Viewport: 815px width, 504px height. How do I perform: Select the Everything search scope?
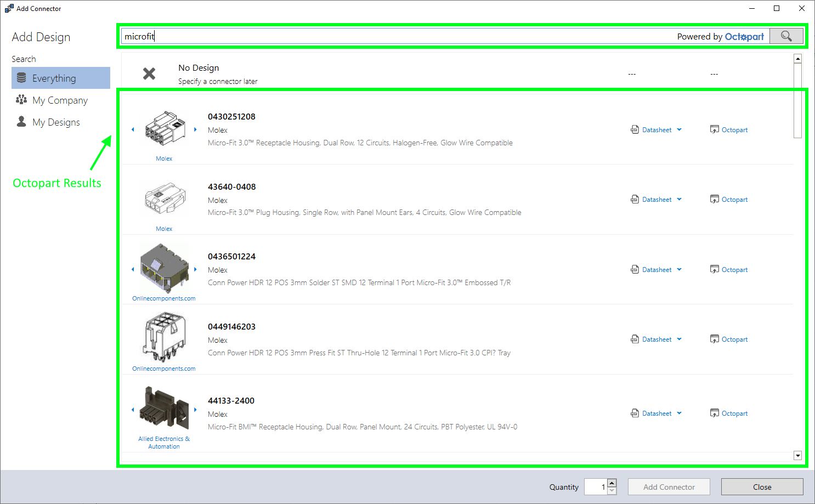pos(61,78)
